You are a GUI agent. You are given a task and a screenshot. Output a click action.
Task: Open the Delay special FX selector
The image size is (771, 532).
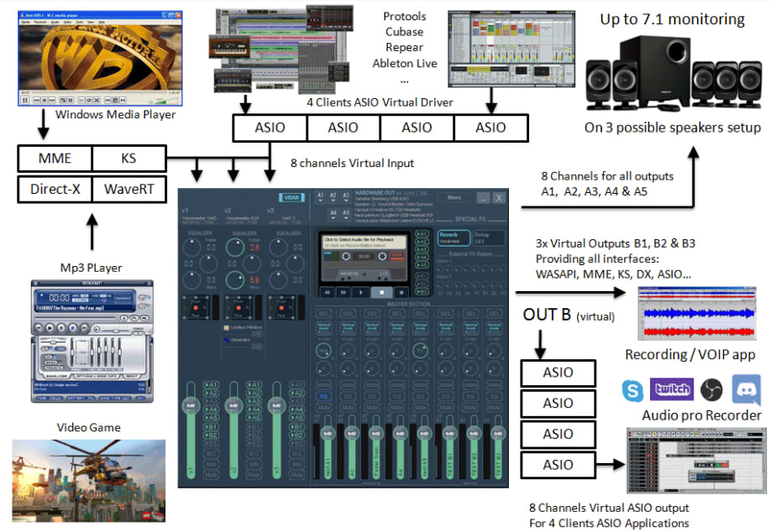tap(489, 237)
